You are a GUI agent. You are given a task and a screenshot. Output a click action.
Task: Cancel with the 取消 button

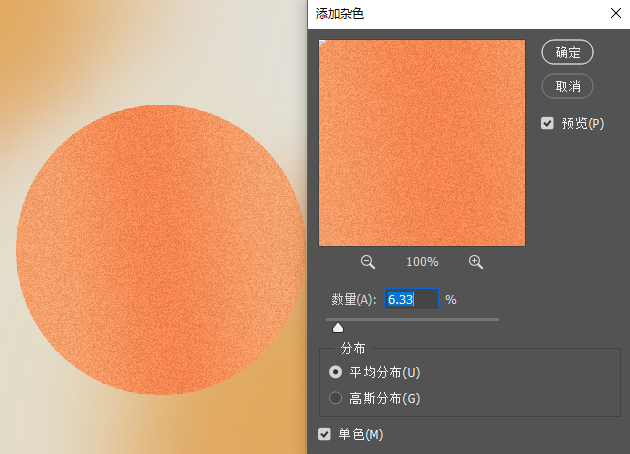click(567, 86)
